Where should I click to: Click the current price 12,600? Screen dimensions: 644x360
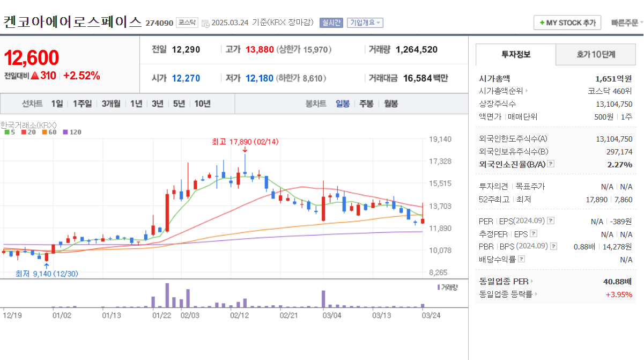(32, 57)
